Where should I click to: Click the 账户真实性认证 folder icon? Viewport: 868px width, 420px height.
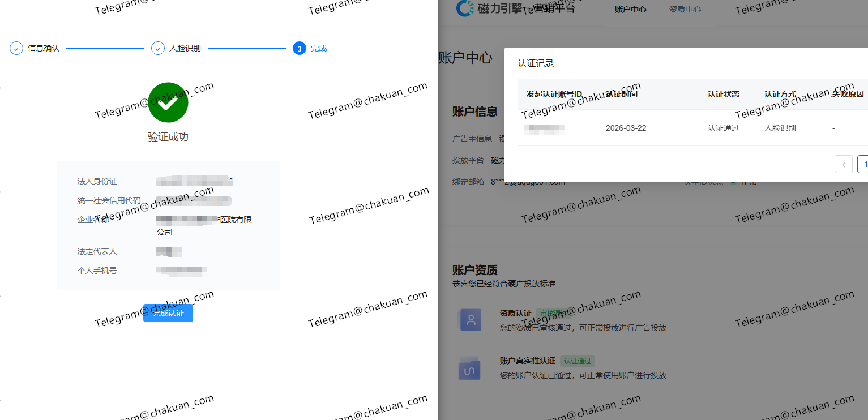pos(469,368)
